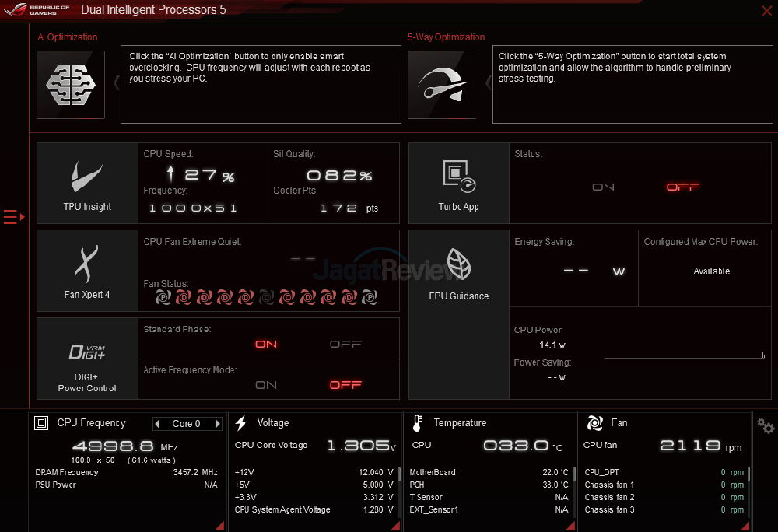Enable Active Frequency Mode ON
Image resolution: width=778 pixels, height=532 pixels.
(x=266, y=384)
